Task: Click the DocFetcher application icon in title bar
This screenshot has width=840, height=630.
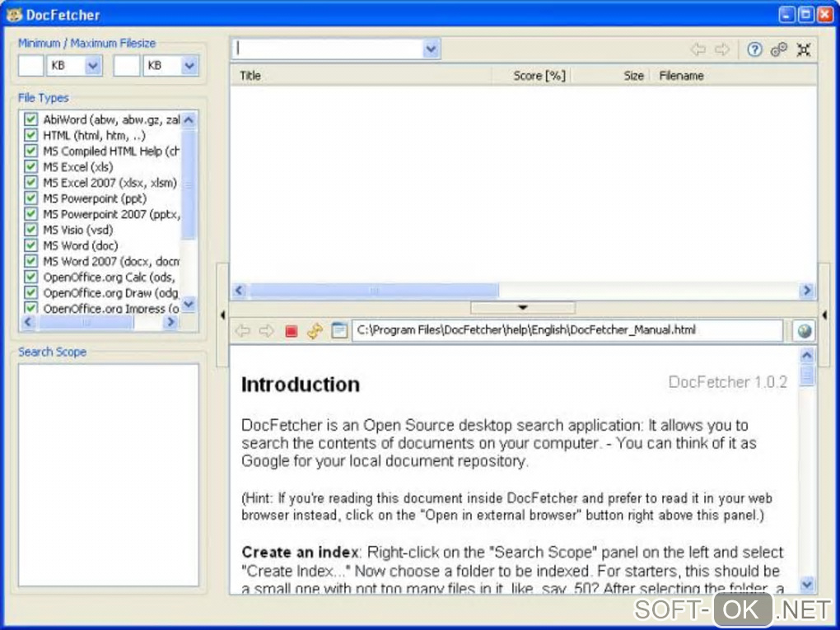Action: pos(14,15)
